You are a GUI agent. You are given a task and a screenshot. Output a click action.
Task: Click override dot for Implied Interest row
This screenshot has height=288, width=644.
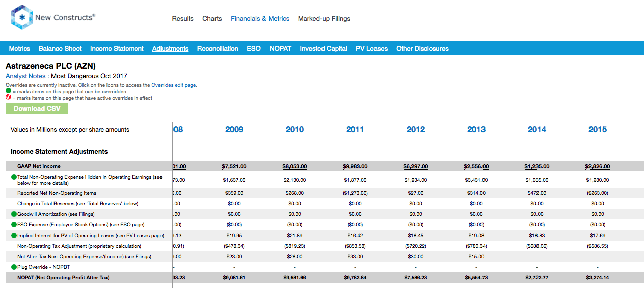click(14, 236)
